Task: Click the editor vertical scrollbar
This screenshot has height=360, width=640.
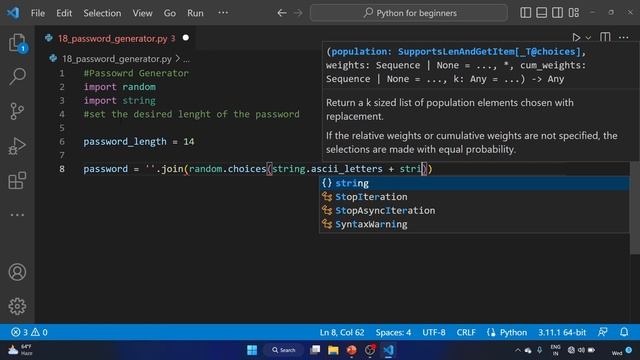Action: (x=635, y=208)
